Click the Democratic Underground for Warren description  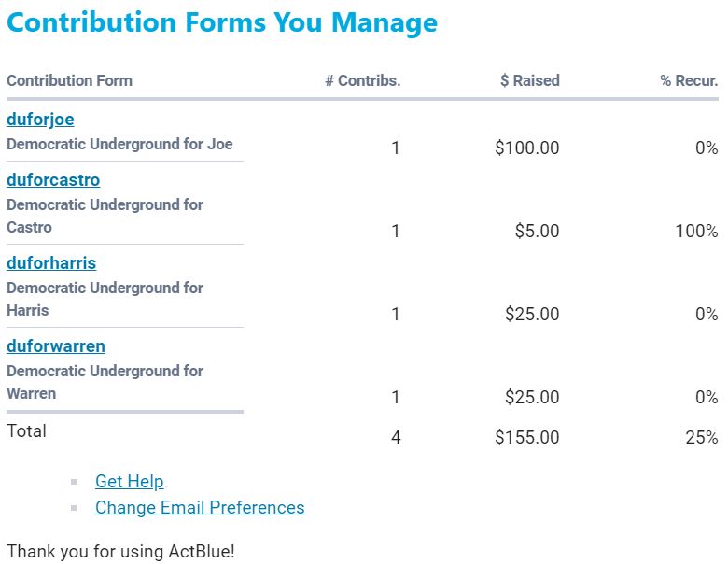(x=105, y=382)
